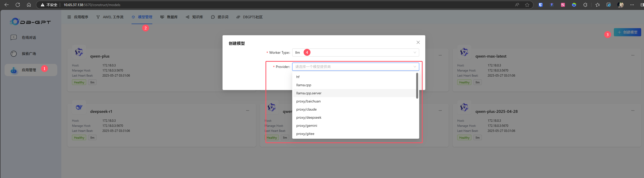Click the deepseek-r1 model icon
Screen dimensions: 644x178
click(79, 107)
